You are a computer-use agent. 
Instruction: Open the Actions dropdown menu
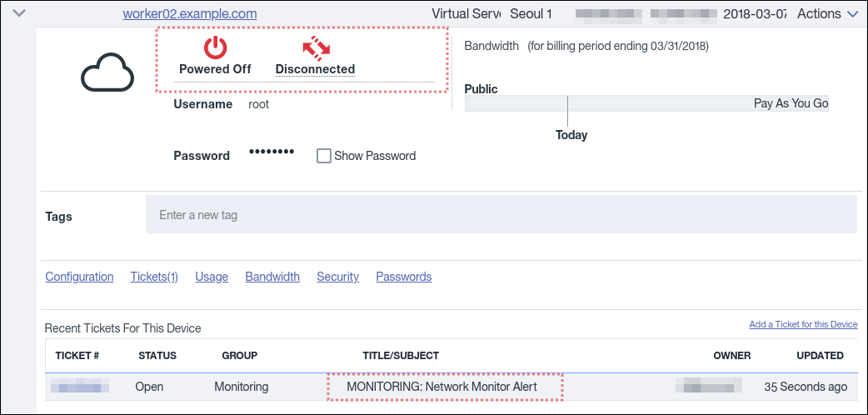coord(827,13)
